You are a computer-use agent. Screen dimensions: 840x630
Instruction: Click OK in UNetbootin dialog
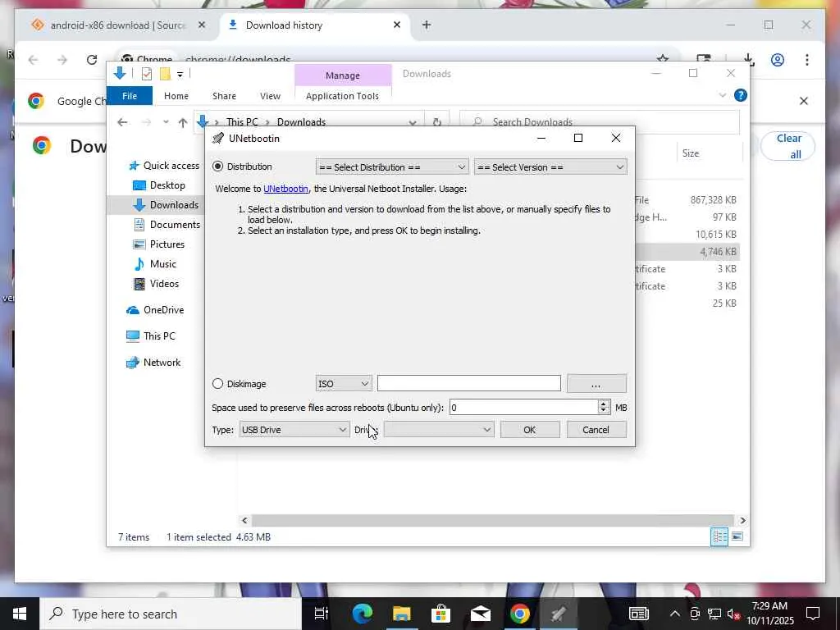(530, 430)
